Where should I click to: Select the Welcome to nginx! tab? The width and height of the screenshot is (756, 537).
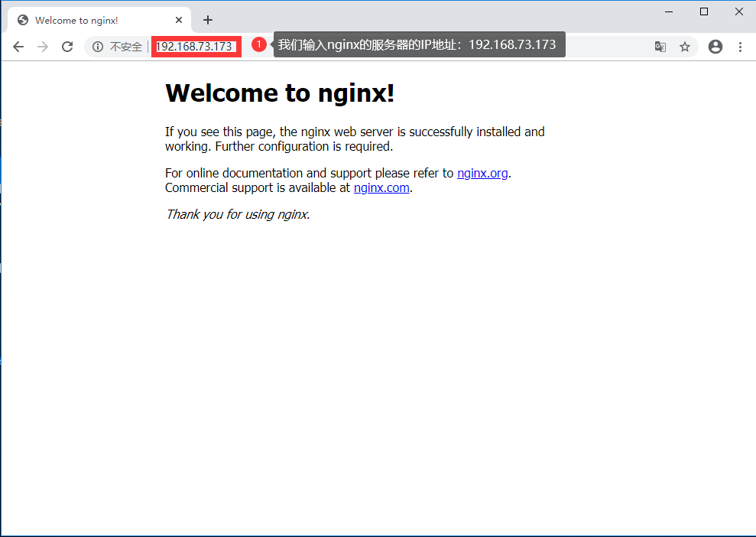click(x=99, y=20)
